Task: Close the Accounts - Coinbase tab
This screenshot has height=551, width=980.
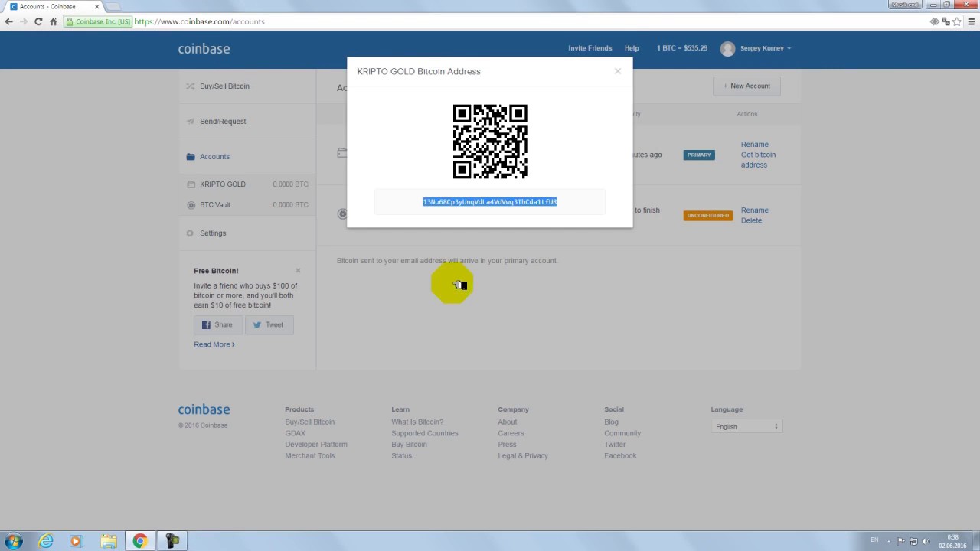Action: [96, 7]
